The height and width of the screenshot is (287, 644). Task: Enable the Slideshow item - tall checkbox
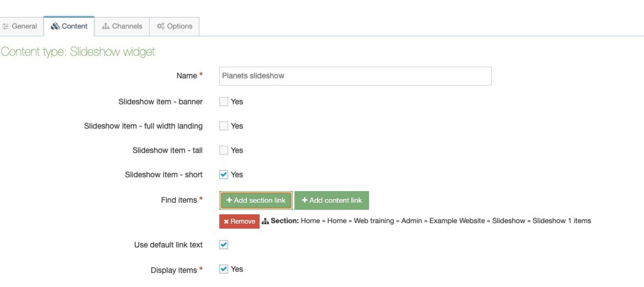[224, 150]
